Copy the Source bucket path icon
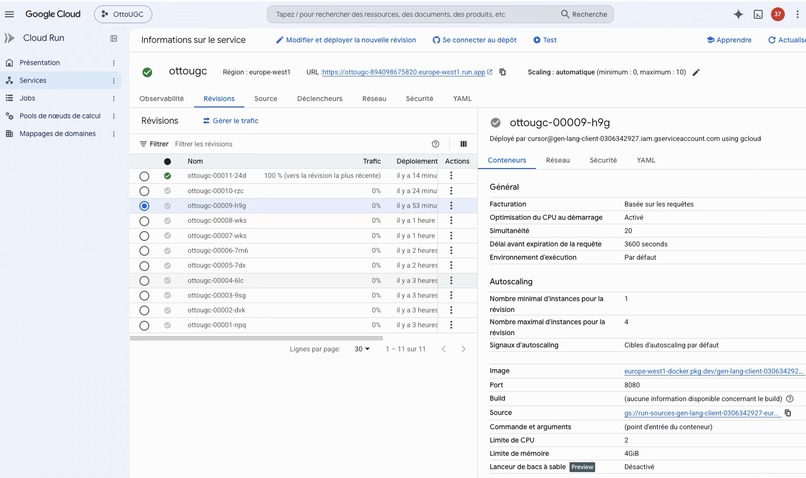Viewport: 806px width, 478px height. point(787,413)
